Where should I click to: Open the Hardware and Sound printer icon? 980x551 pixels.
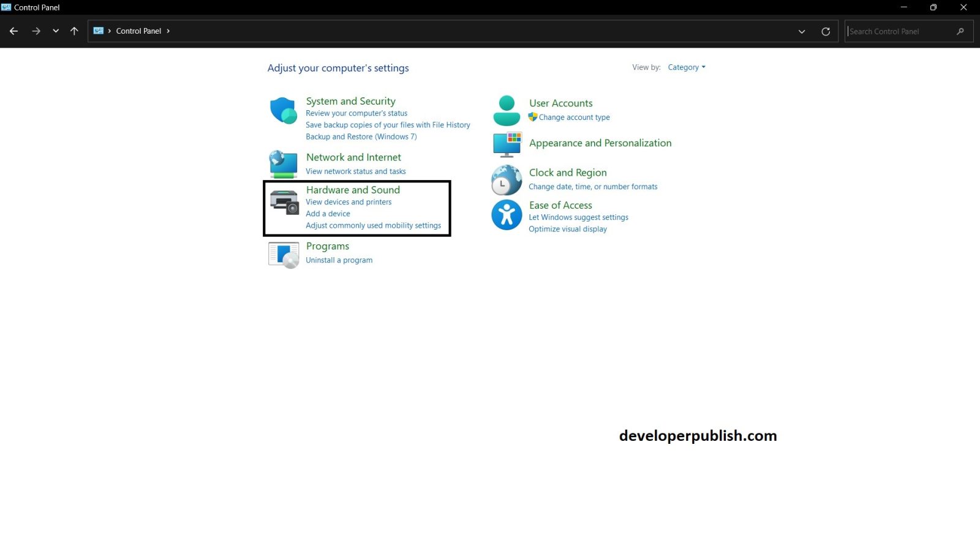pyautogui.click(x=284, y=203)
